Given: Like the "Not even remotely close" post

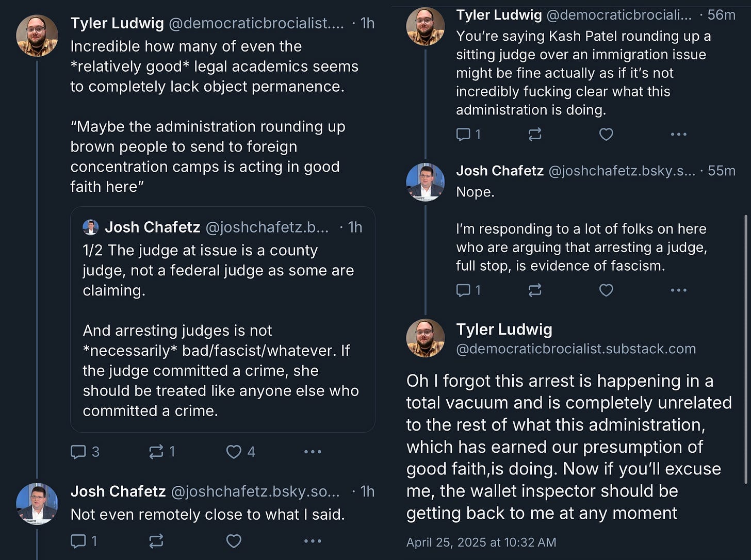Looking at the screenshot, I should [234, 541].
